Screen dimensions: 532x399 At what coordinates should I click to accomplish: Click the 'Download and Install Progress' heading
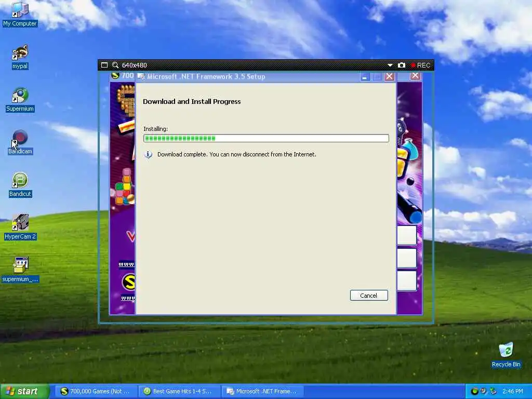pyautogui.click(x=192, y=101)
